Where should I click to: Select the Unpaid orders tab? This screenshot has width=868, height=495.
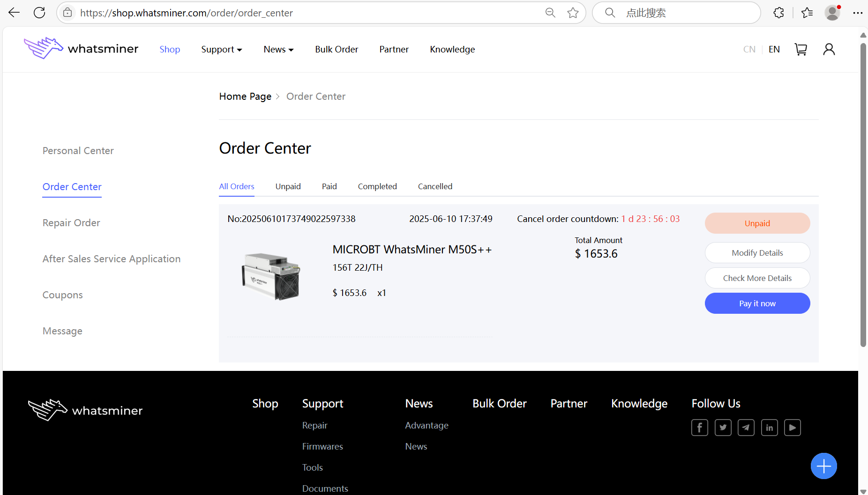coord(288,186)
